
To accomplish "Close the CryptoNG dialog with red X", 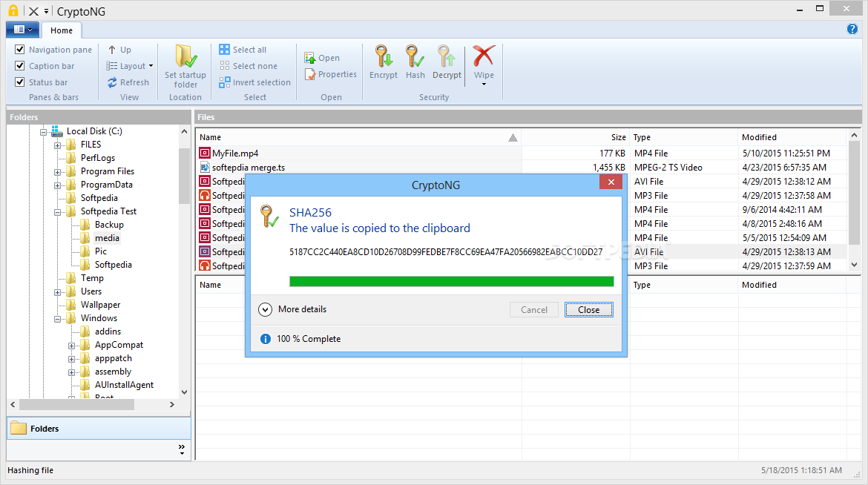I will pos(611,182).
